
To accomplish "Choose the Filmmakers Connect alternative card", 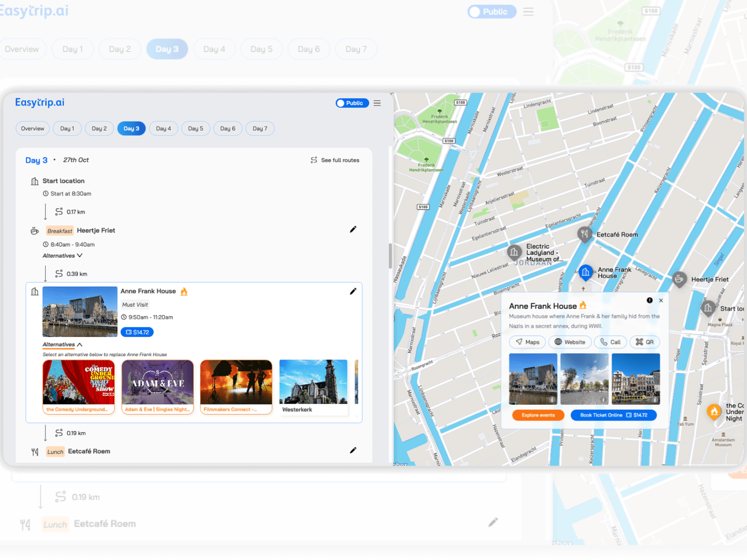I will click(x=236, y=387).
